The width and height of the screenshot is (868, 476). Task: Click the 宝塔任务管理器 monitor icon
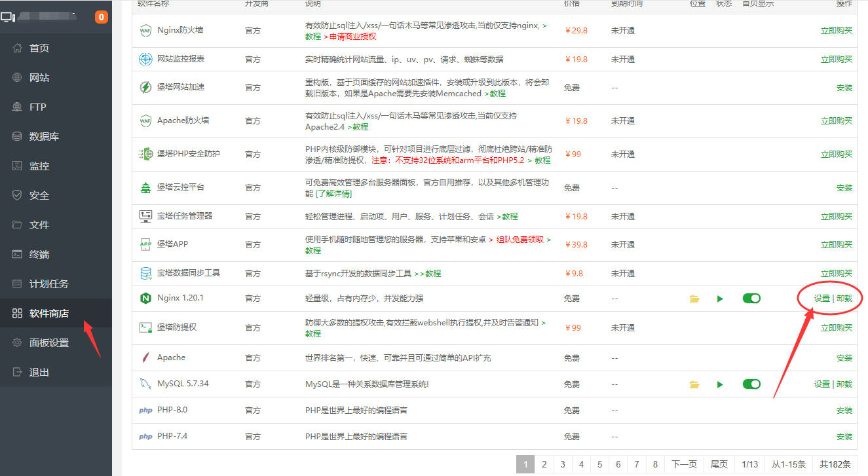click(x=145, y=216)
